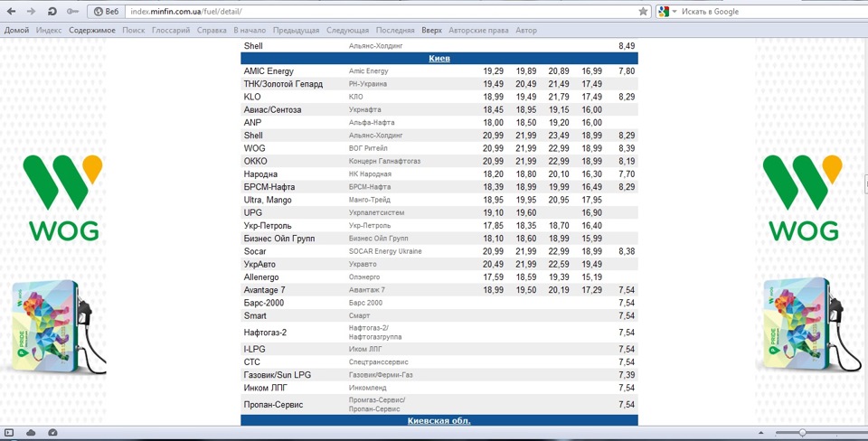
Task: Click the Веб site badge in address bar
Action: pos(106,11)
